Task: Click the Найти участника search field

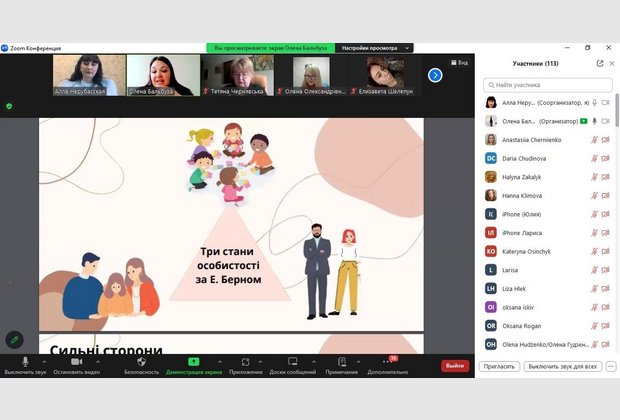Action: 547,85
